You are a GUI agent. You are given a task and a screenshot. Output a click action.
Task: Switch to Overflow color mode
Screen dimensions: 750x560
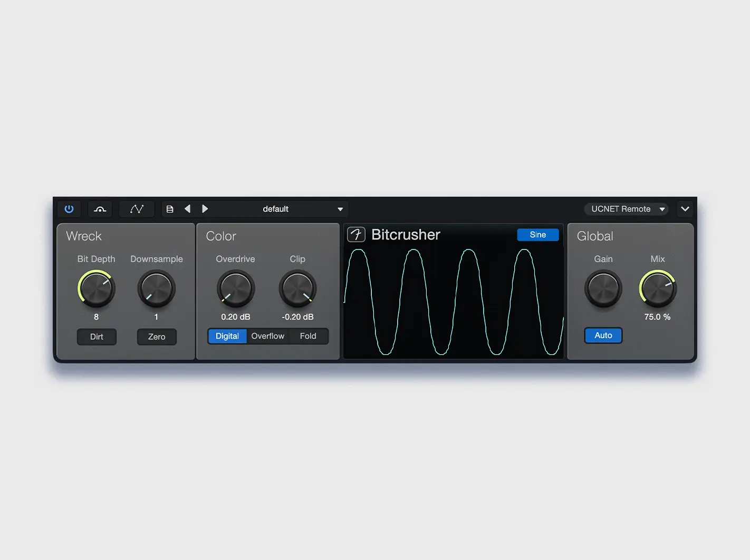point(268,336)
